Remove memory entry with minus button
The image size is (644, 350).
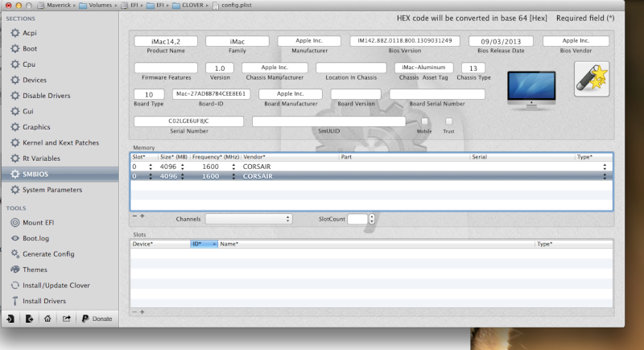pyautogui.click(x=134, y=216)
